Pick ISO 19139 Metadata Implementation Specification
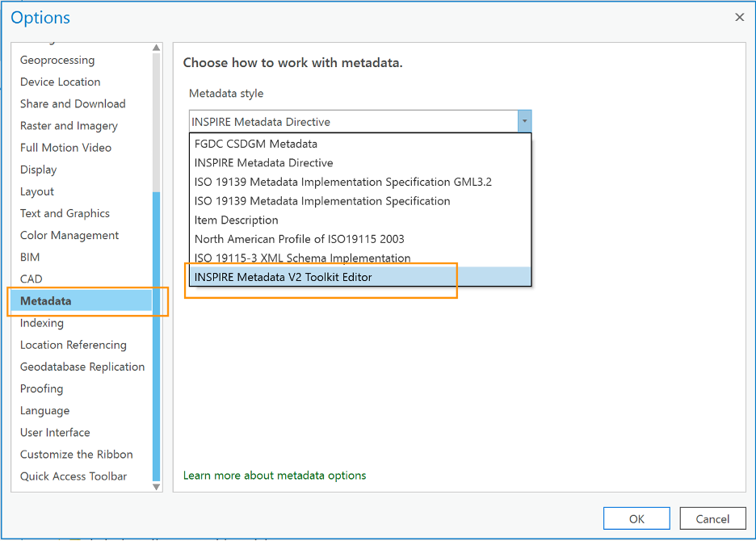Viewport: 756px width, 541px height. [360, 201]
